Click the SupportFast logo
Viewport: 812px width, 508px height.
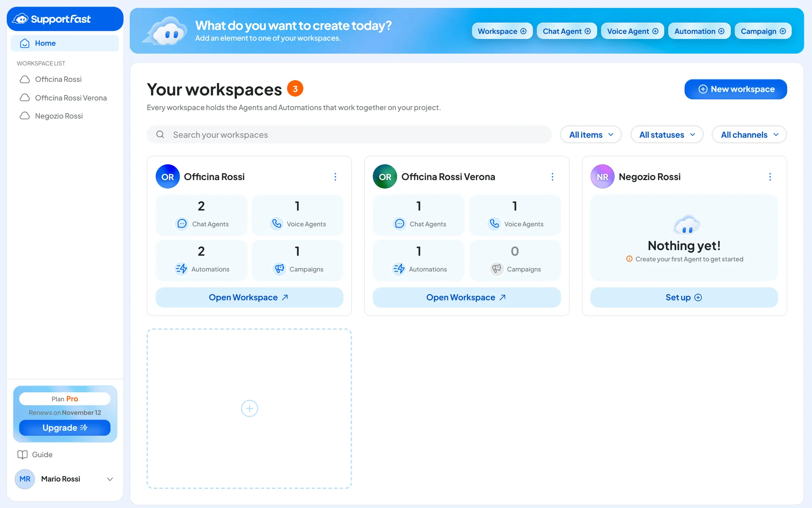(x=52, y=19)
